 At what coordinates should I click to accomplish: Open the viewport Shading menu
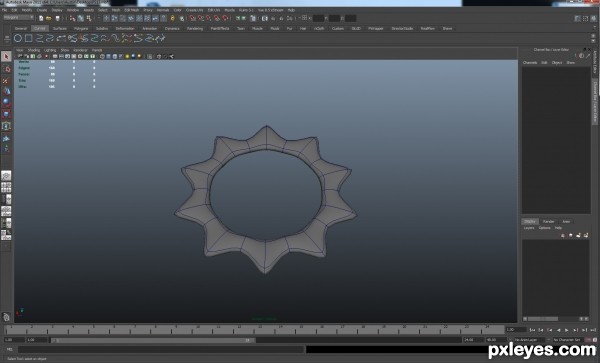(x=34, y=50)
